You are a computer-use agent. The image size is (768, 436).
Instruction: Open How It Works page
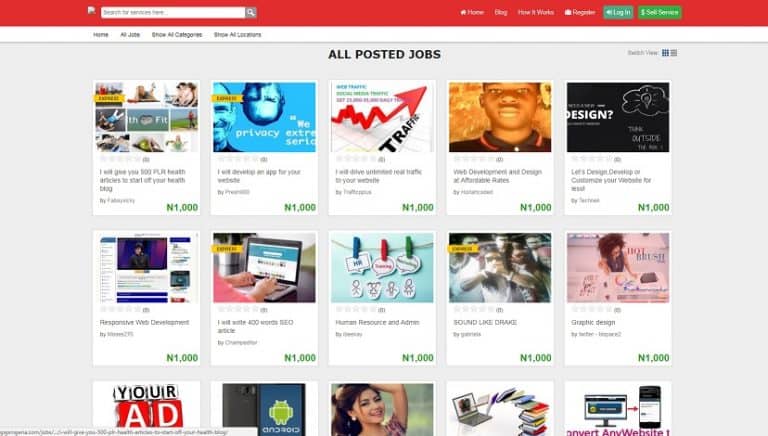pyautogui.click(x=536, y=12)
